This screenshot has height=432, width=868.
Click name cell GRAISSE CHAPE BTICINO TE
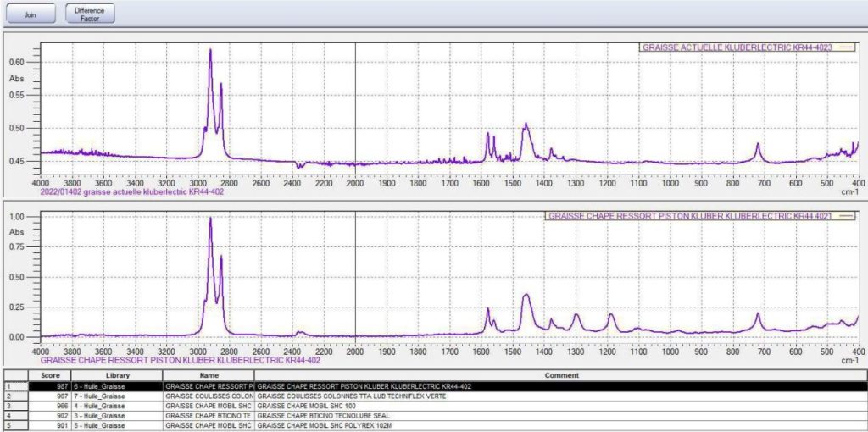pyautogui.click(x=209, y=415)
